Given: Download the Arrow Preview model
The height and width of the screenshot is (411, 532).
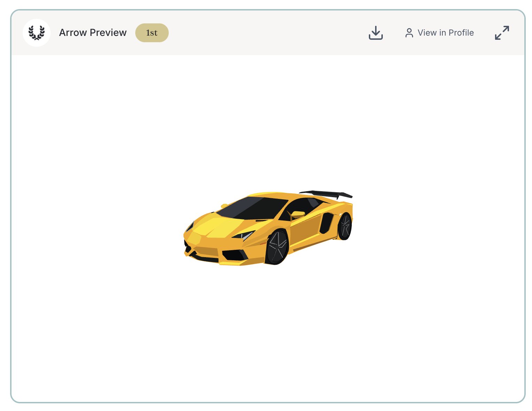Looking at the screenshot, I should 375,33.
